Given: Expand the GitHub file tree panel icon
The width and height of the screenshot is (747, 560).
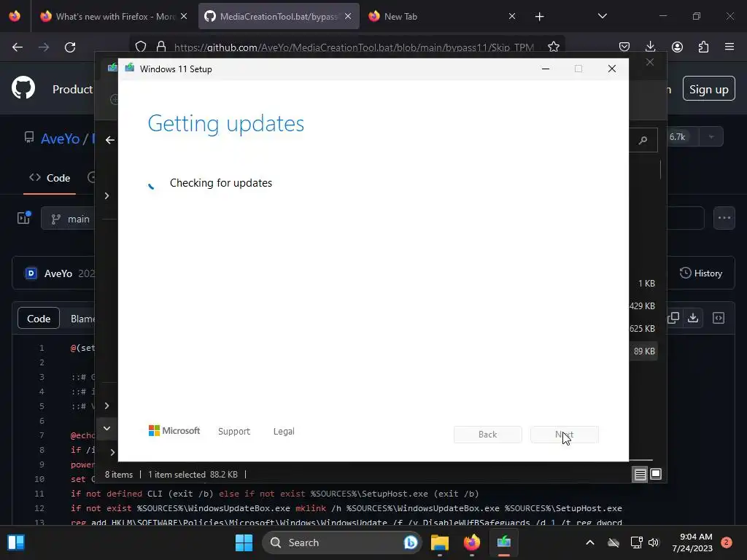Looking at the screenshot, I should (x=24, y=217).
